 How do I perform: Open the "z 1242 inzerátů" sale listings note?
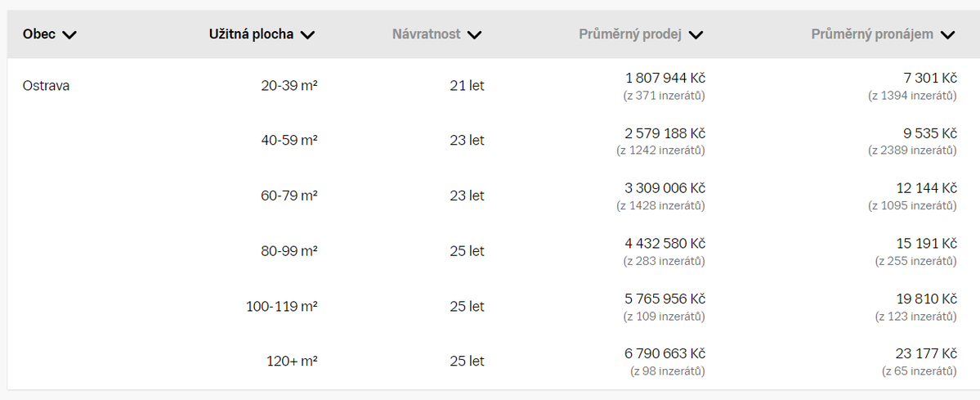(x=660, y=151)
